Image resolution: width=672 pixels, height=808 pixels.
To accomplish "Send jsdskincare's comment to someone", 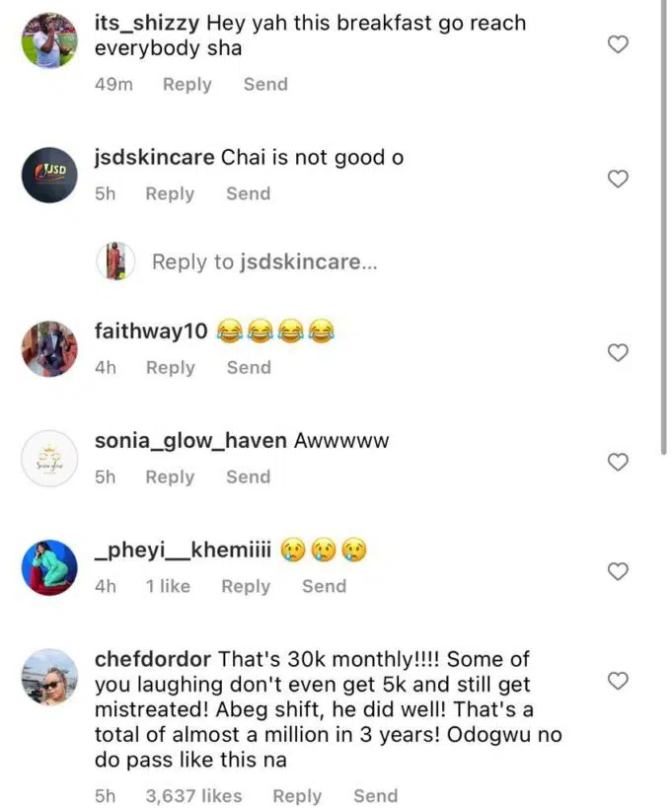I will point(248,194).
